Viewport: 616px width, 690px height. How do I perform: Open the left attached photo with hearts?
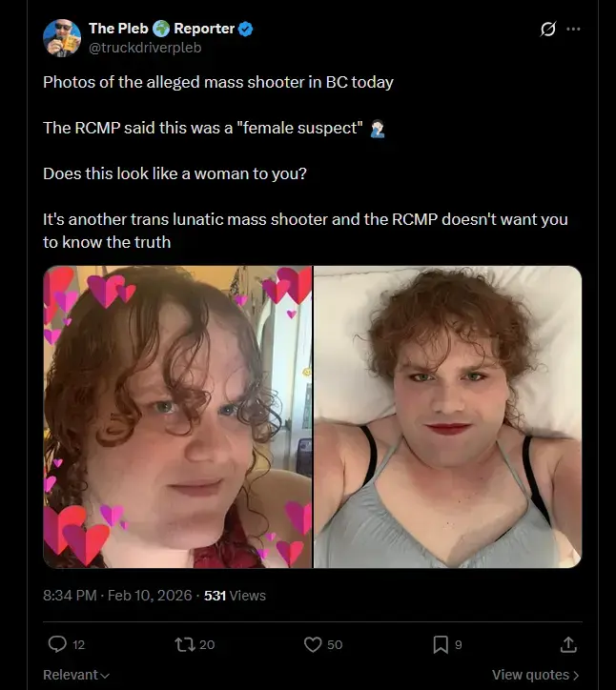coord(177,416)
